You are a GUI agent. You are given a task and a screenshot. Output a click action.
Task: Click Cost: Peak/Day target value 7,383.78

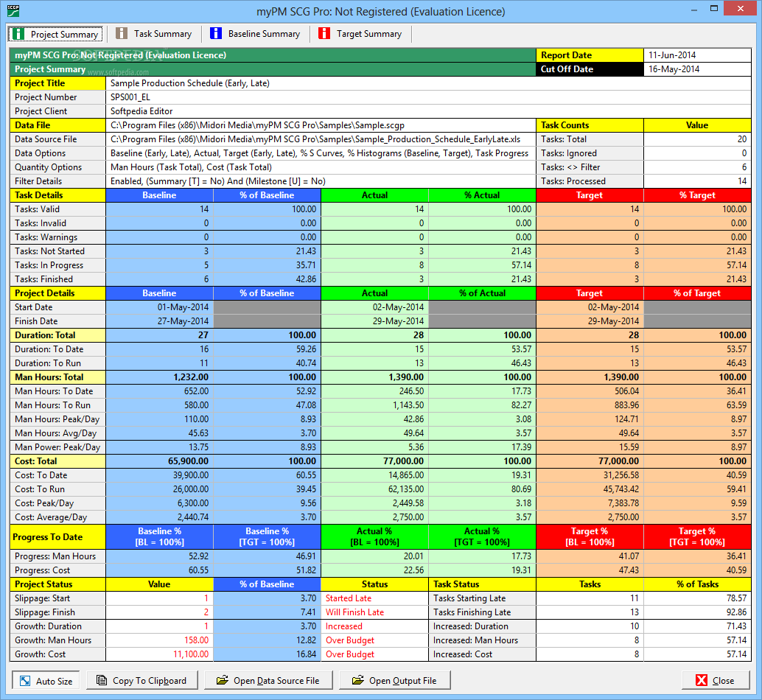pyautogui.click(x=590, y=503)
